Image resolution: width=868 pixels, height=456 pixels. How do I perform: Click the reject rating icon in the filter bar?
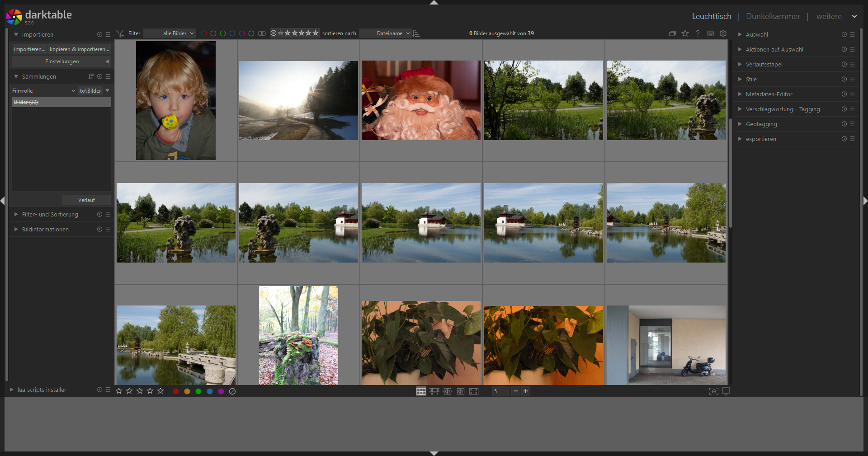274,33
